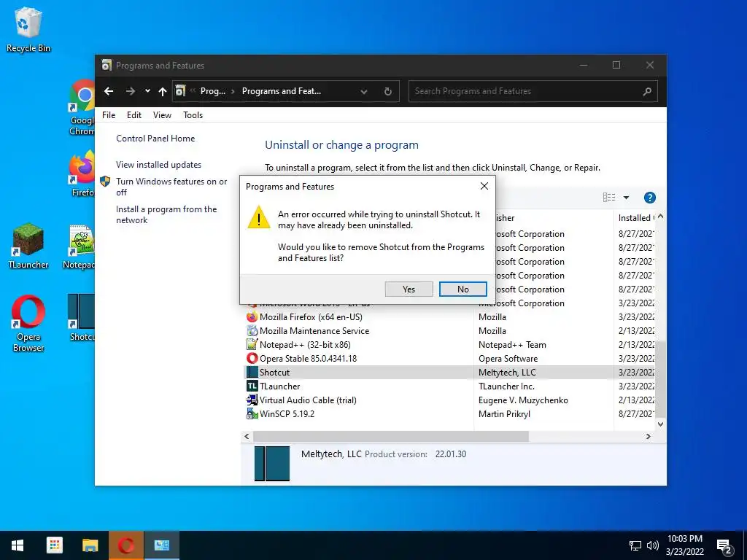The image size is (747, 560).
Task: Click the horizontal scrollbar thumb
Action: (391, 436)
